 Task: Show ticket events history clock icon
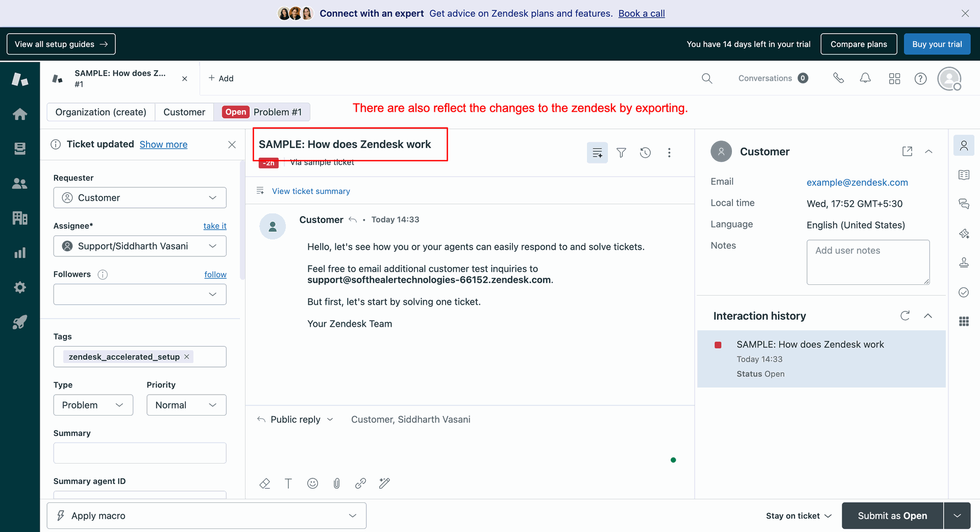(x=645, y=153)
